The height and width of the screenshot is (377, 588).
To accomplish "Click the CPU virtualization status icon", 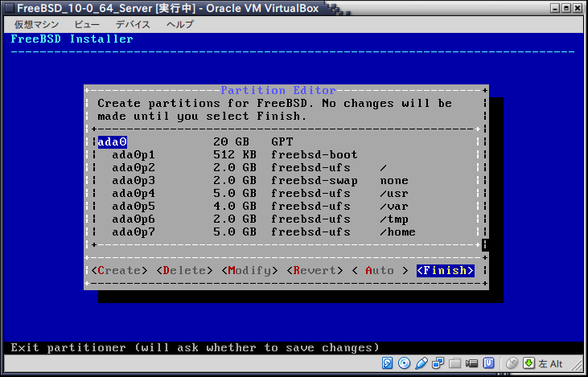I will (488, 363).
